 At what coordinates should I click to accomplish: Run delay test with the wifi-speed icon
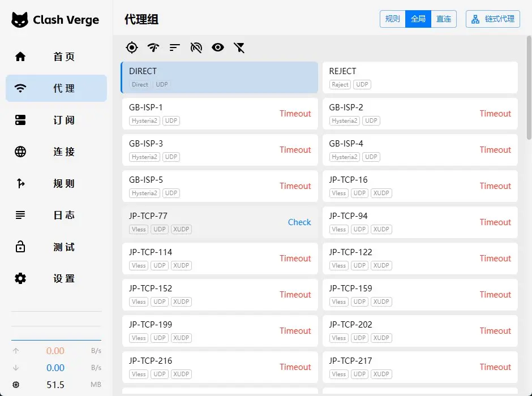click(153, 48)
